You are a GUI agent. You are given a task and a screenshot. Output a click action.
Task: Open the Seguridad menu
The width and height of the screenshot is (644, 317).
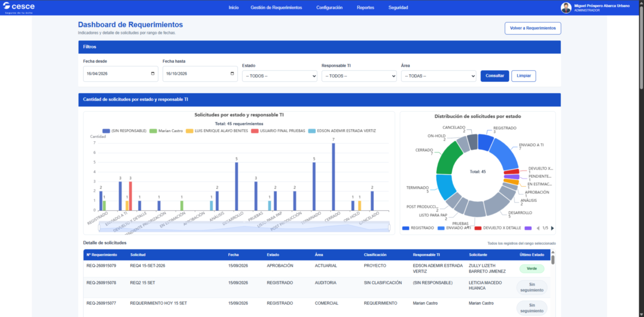coord(398,8)
